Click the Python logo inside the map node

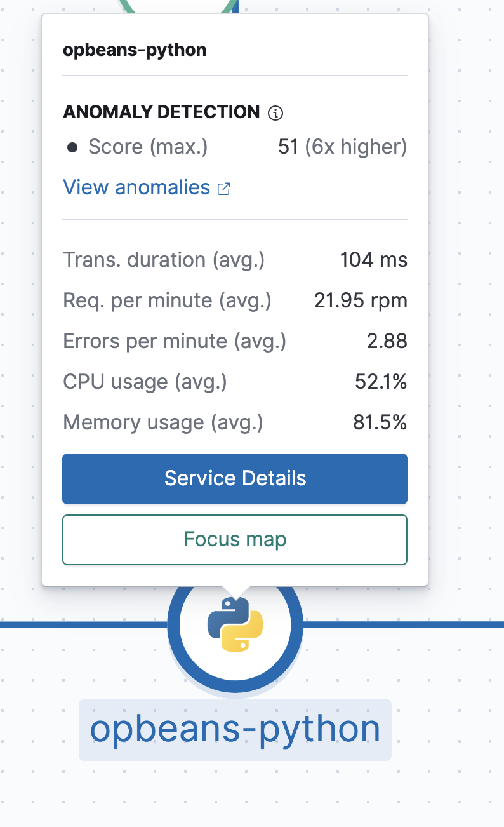[x=235, y=626]
